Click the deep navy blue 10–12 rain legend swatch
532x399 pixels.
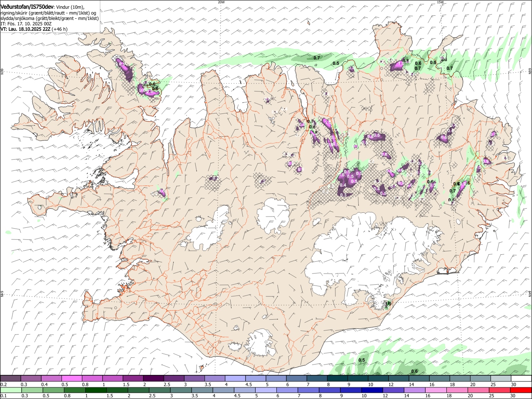pyautogui.click(x=372, y=390)
